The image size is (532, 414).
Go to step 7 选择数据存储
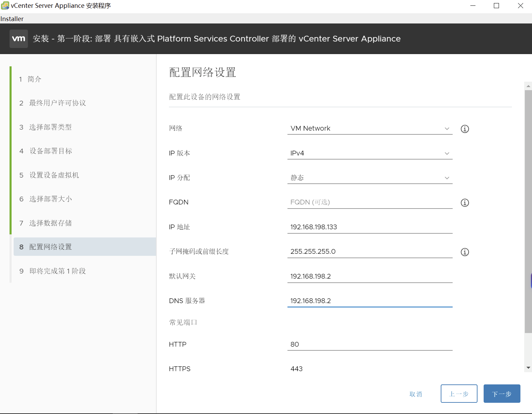(45, 223)
